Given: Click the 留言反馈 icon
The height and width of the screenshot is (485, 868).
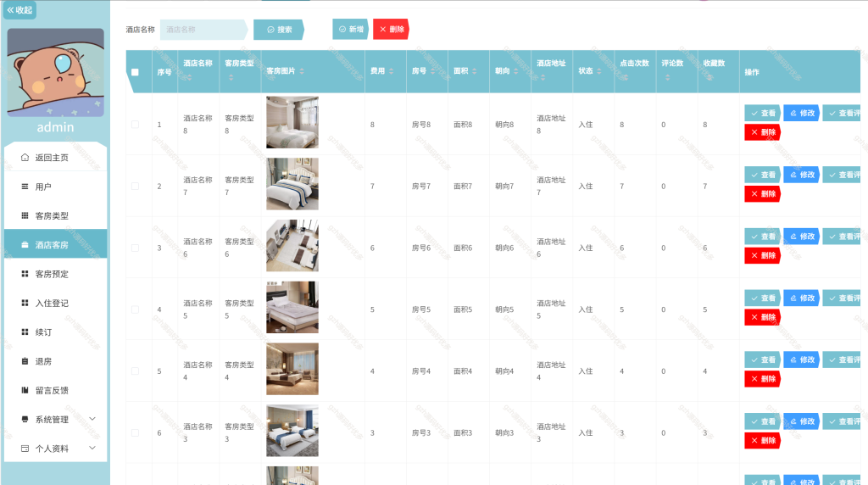Looking at the screenshot, I should point(25,390).
